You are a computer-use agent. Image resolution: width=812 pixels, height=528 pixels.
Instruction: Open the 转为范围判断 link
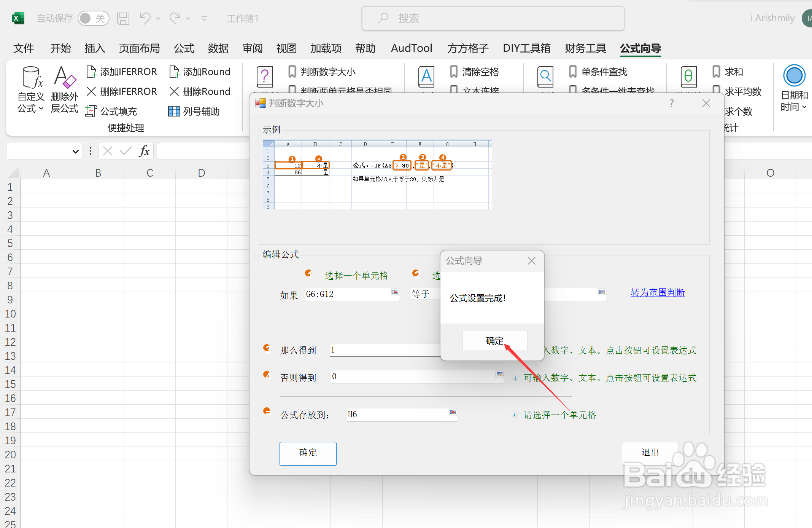[x=657, y=293]
